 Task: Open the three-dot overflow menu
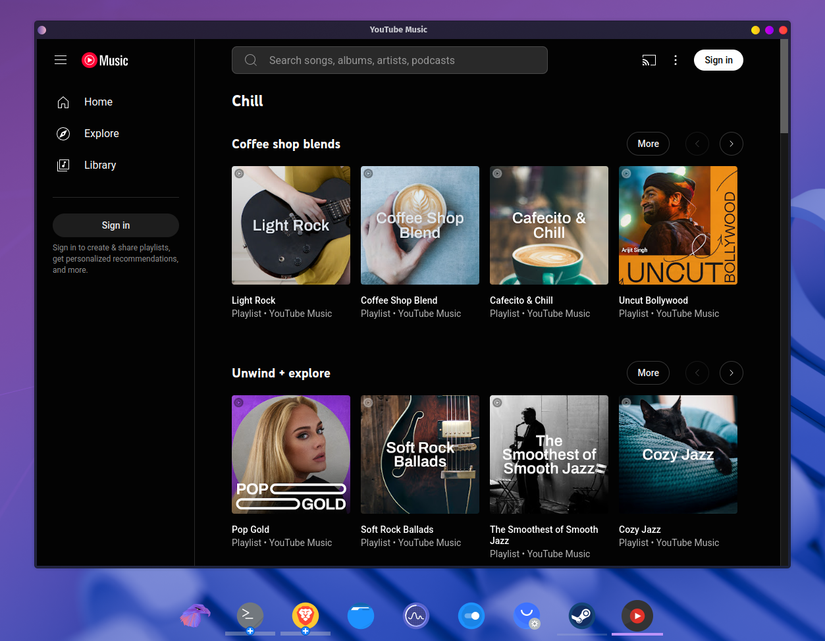pos(675,60)
